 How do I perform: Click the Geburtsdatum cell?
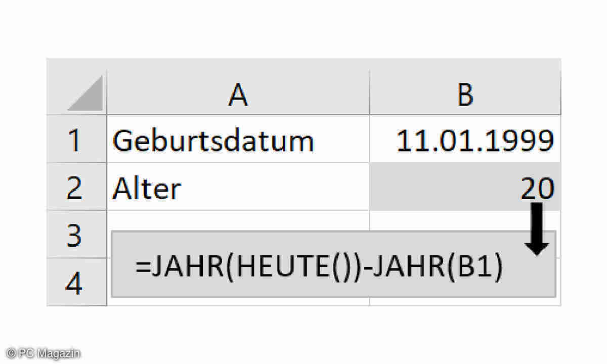click(x=213, y=141)
